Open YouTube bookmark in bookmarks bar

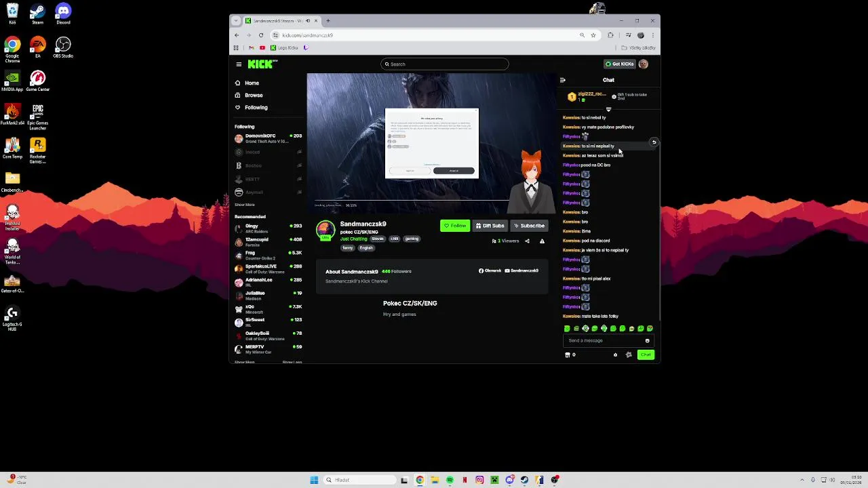pos(262,47)
